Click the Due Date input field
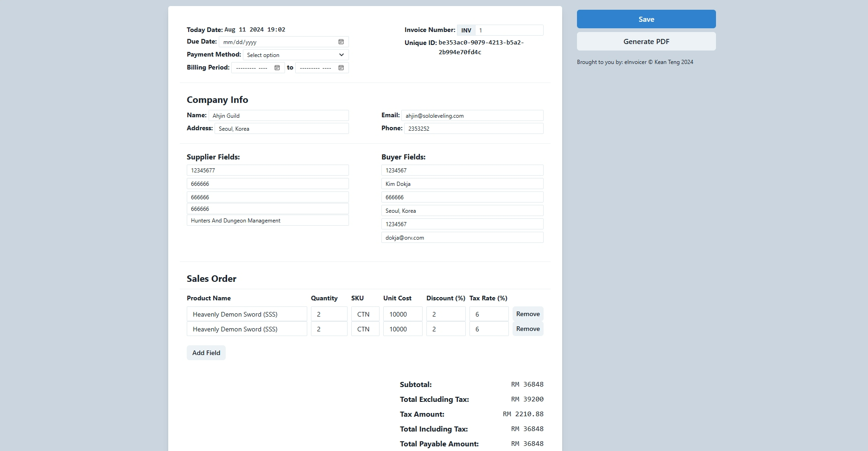868x451 pixels. [x=284, y=42]
